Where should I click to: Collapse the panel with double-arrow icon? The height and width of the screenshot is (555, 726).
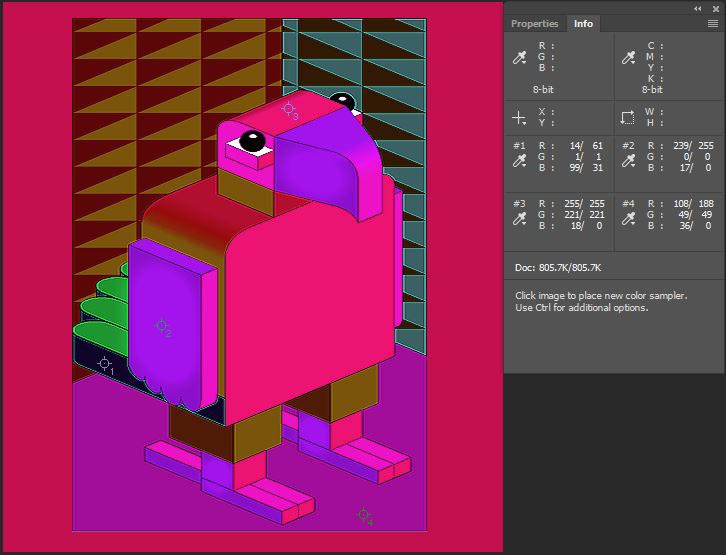[698, 8]
